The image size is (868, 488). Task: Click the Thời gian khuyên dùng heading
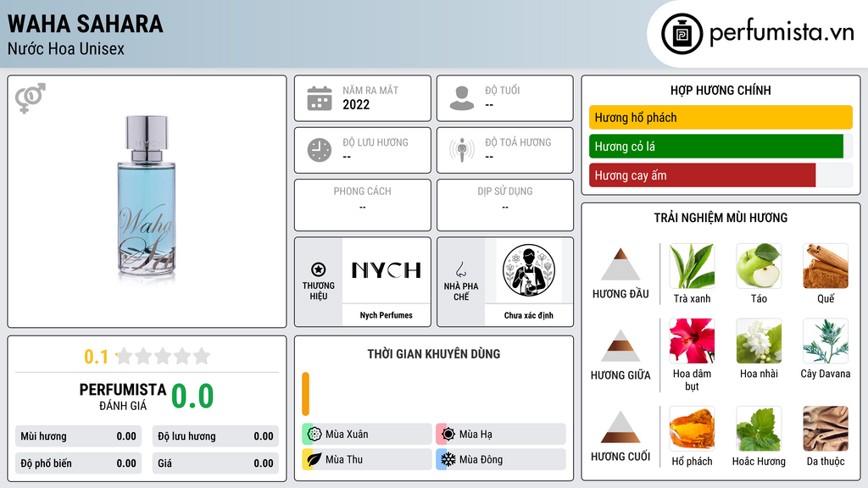(x=434, y=354)
